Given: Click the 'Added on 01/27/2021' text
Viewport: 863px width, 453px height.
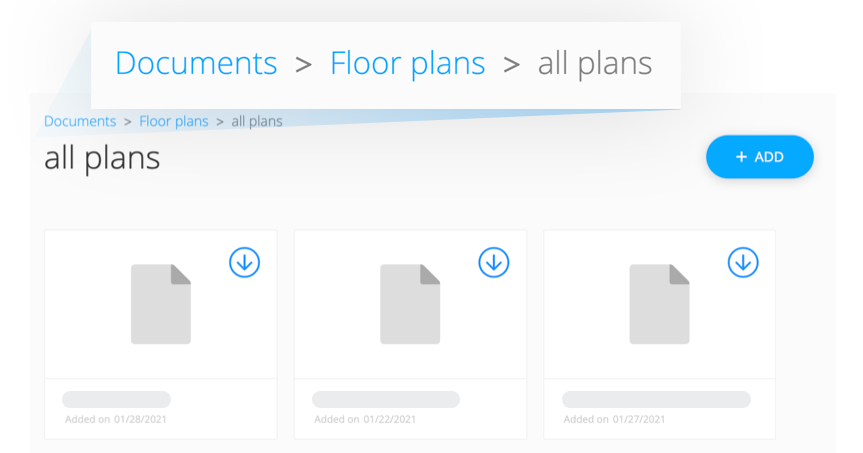Looking at the screenshot, I should 614,419.
